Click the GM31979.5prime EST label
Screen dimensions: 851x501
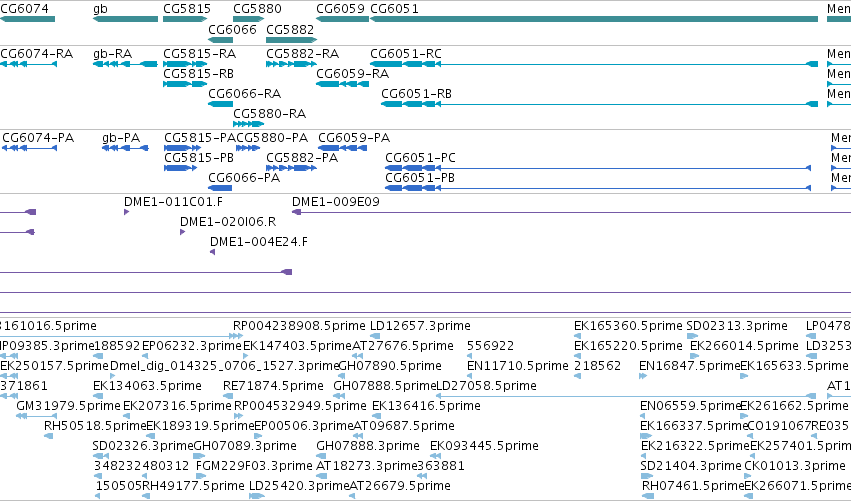[68, 406]
